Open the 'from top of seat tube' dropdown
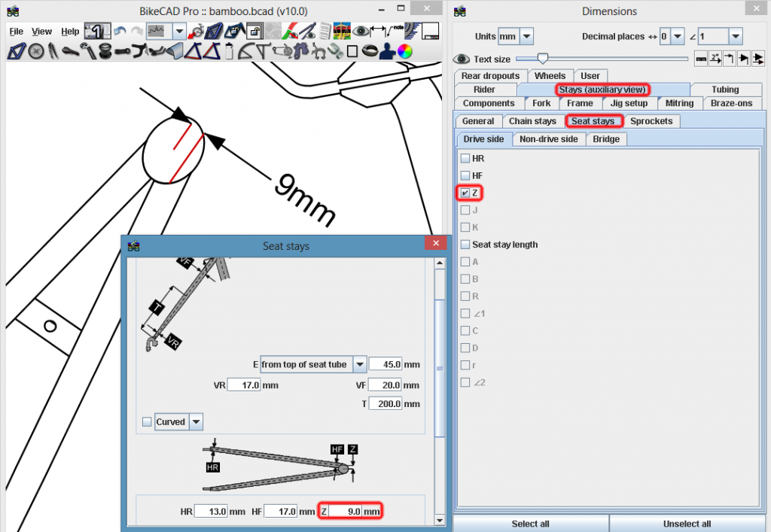Viewport: 771px width, 532px height. point(360,364)
